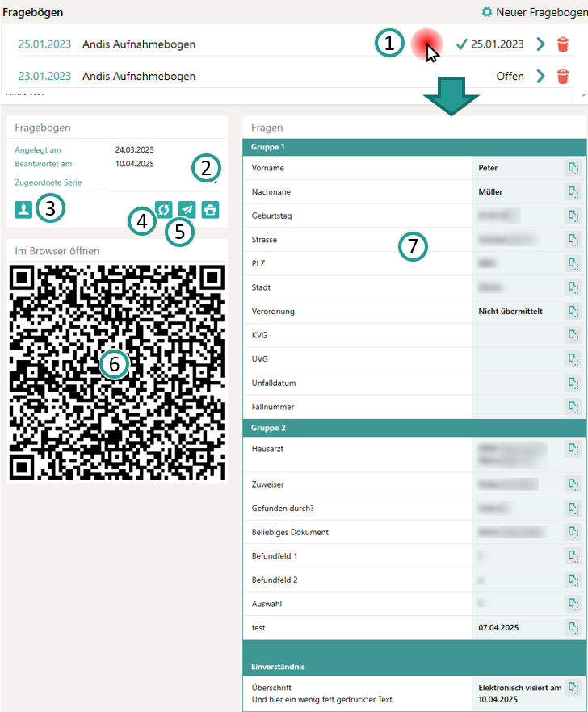This screenshot has width=588, height=712.
Task: Copy the Zuweiser value icon
Action: tap(573, 484)
